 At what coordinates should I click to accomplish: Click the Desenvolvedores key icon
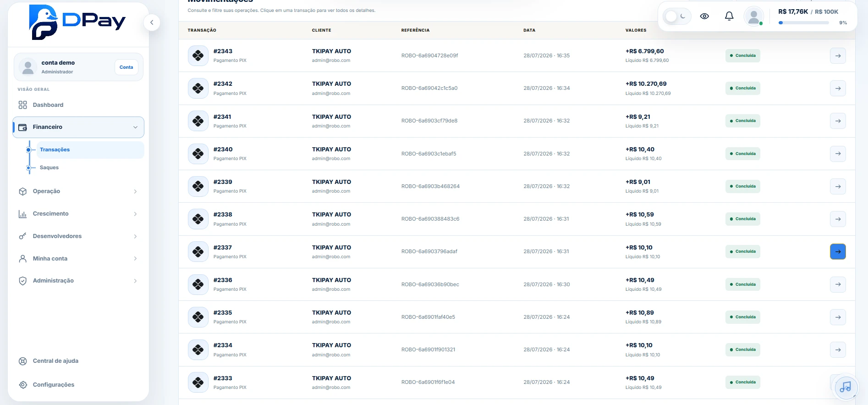tap(22, 236)
